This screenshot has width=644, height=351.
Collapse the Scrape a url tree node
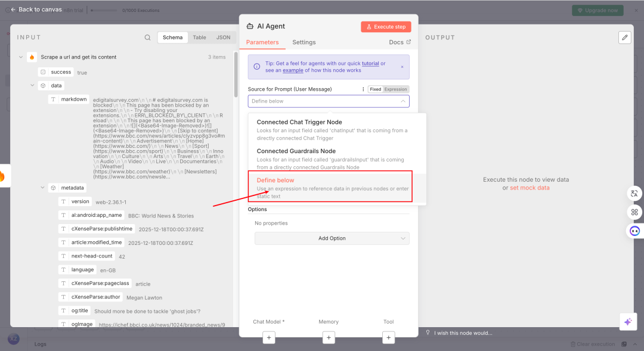[x=21, y=57]
